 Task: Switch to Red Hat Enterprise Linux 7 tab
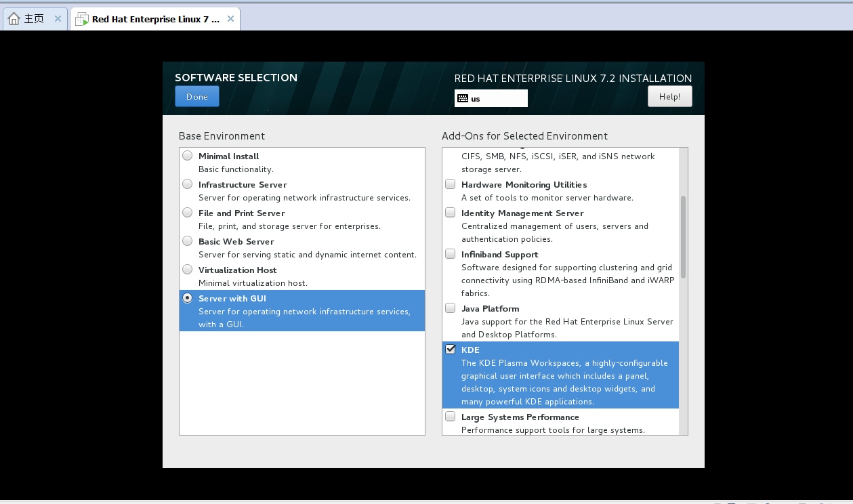[155, 19]
